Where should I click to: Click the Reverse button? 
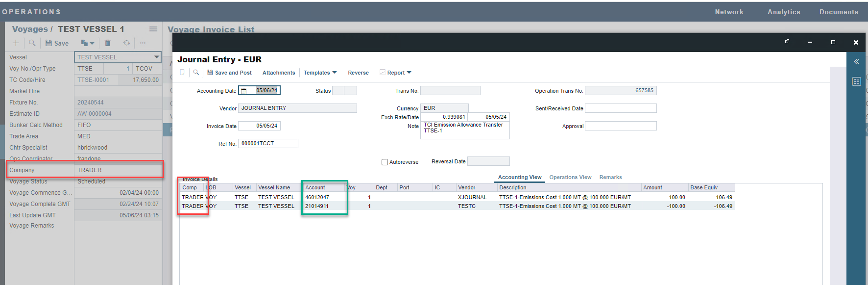coord(358,73)
